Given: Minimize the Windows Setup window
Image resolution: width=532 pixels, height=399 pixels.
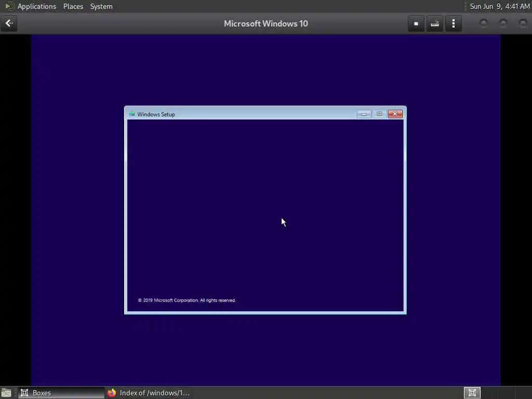Looking at the screenshot, I should (x=364, y=114).
